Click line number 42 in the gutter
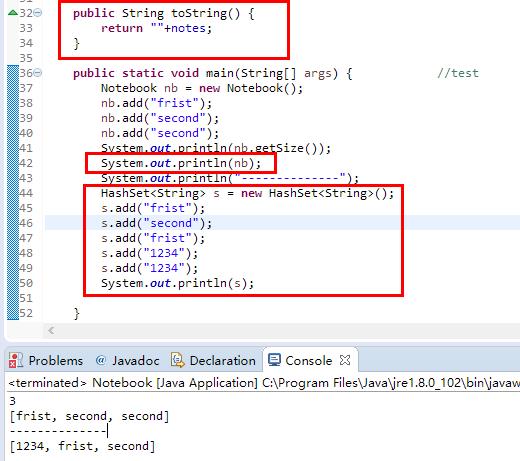 tap(26, 163)
